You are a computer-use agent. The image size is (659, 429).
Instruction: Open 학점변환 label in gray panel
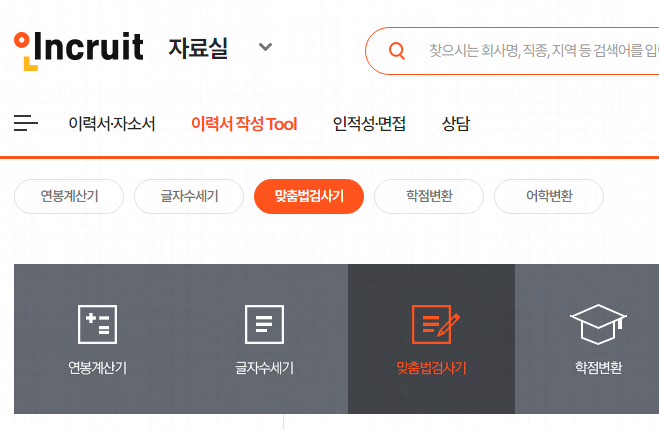(x=598, y=368)
